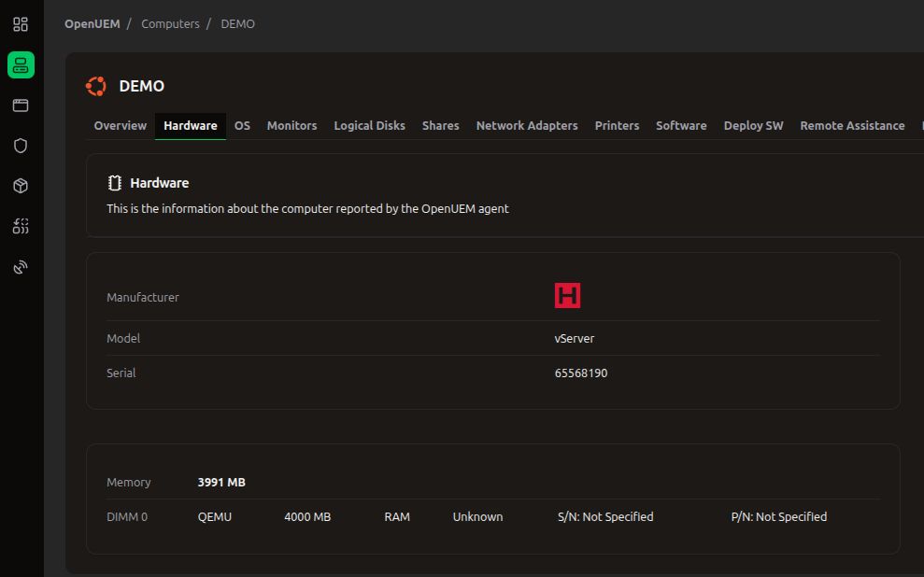Go to the Deploy SW tab
The image size is (924, 577).
tap(754, 125)
